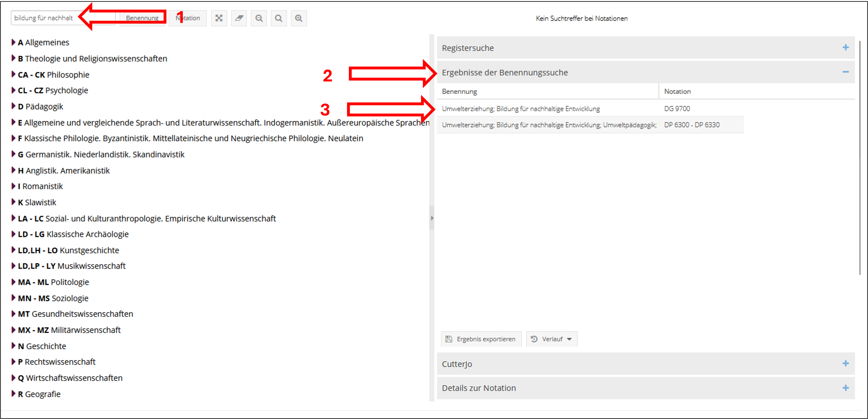The image size is (868, 419).
Task: Expand the H Anglistik. Amerikanistik node
Action: point(13,170)
